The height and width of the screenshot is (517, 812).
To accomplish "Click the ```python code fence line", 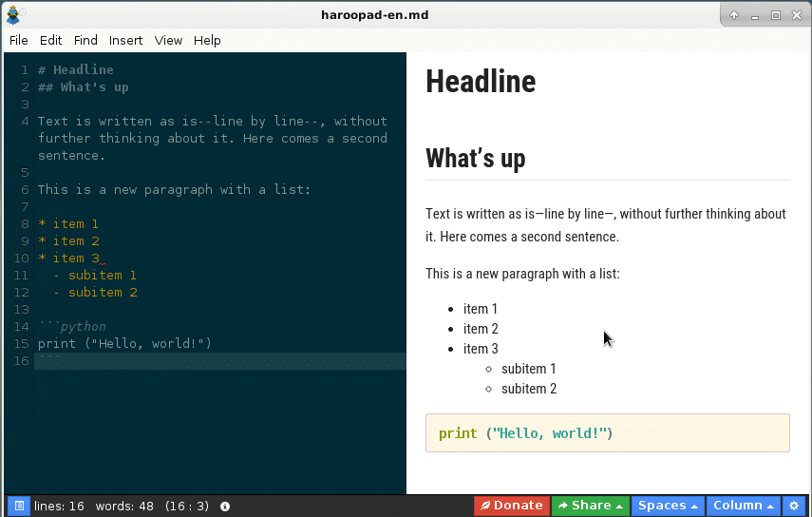I will 72,326.
